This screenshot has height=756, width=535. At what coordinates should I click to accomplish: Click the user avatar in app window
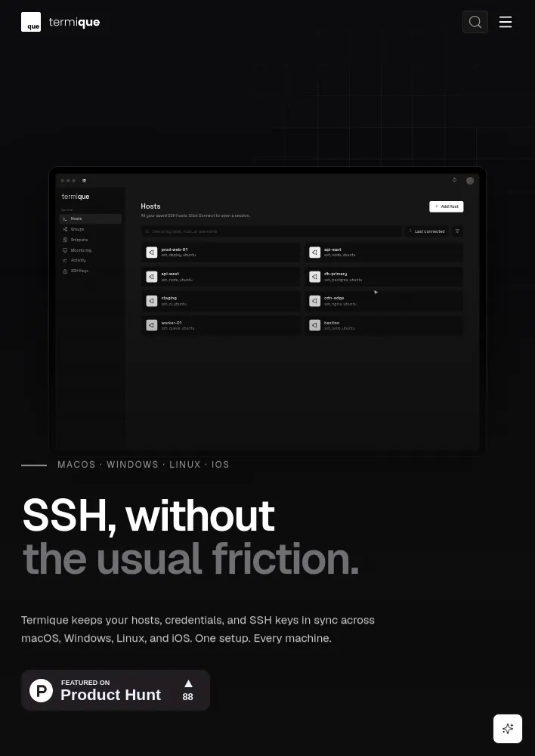(x=470, y=181)
